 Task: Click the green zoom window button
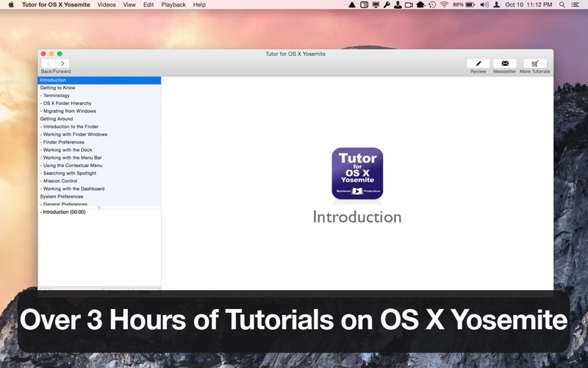tap(60, 54)
